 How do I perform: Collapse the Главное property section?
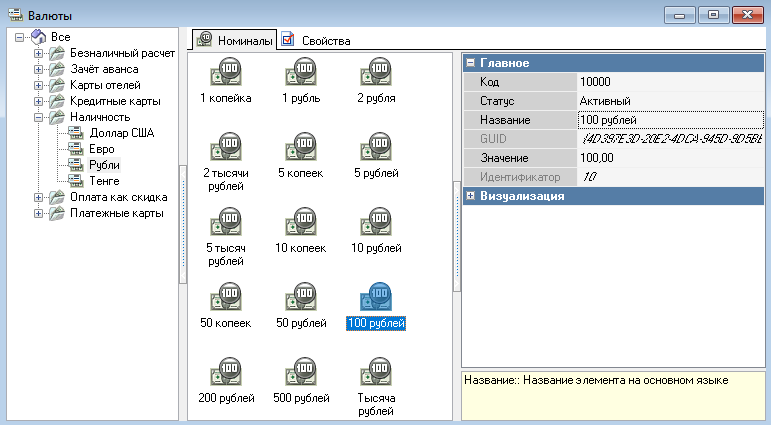coord(471,63)
